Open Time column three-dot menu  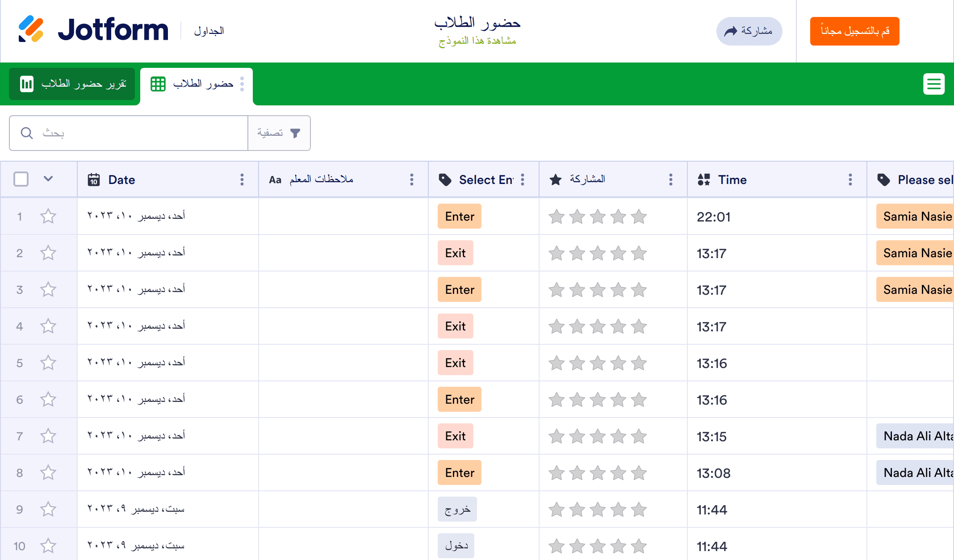coord(850,180)
